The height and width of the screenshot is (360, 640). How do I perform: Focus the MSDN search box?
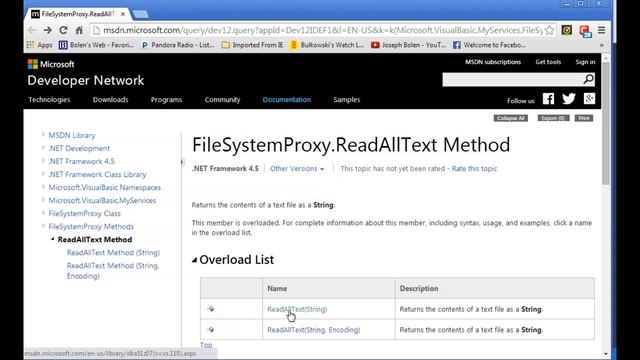(513, 80)
